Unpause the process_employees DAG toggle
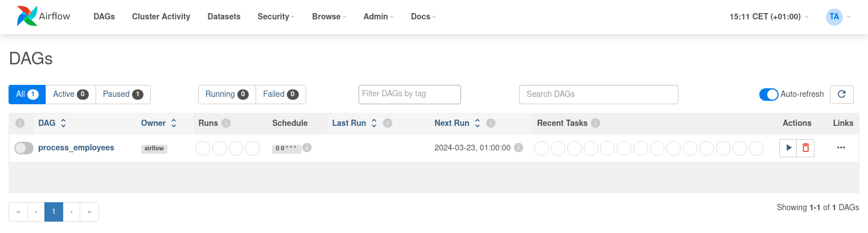 (24, 148)
